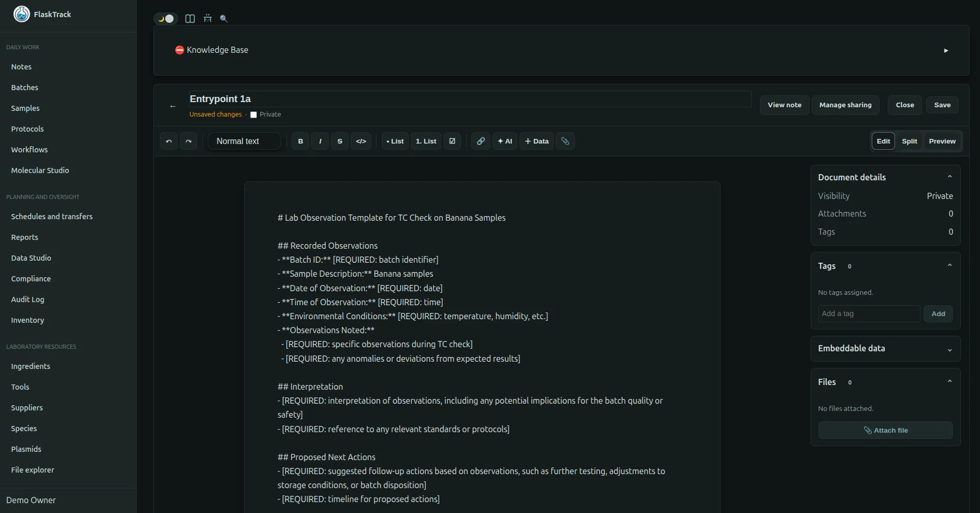Apply italic formatting
The height and width of the screenshot is (513, 980).
[x=320, y=141]
